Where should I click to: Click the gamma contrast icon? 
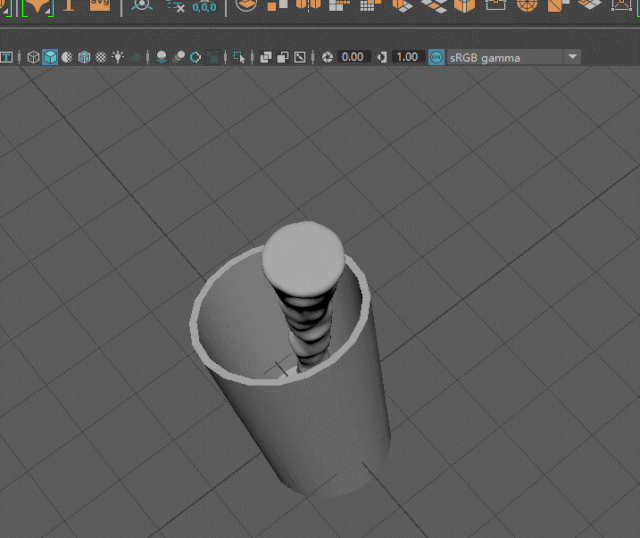pos(382,57)
